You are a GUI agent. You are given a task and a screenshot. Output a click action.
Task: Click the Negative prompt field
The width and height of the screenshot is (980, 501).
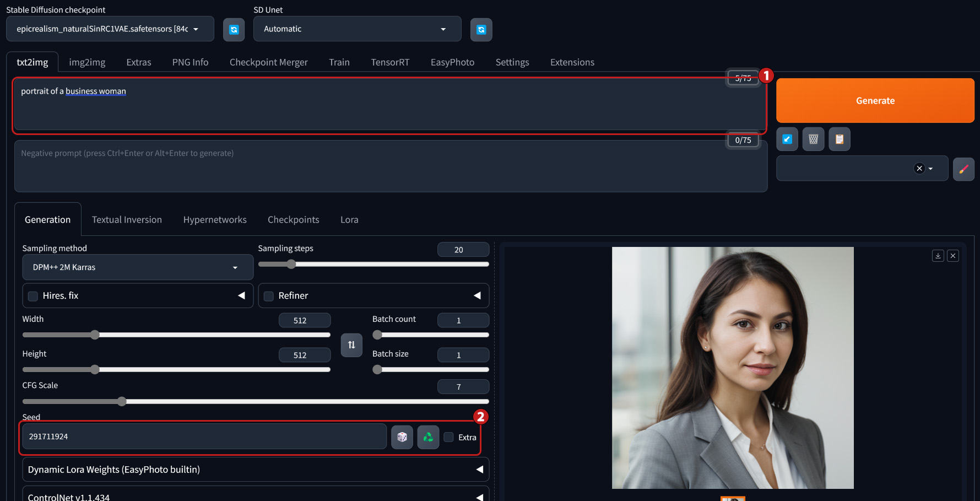(391, 166)
